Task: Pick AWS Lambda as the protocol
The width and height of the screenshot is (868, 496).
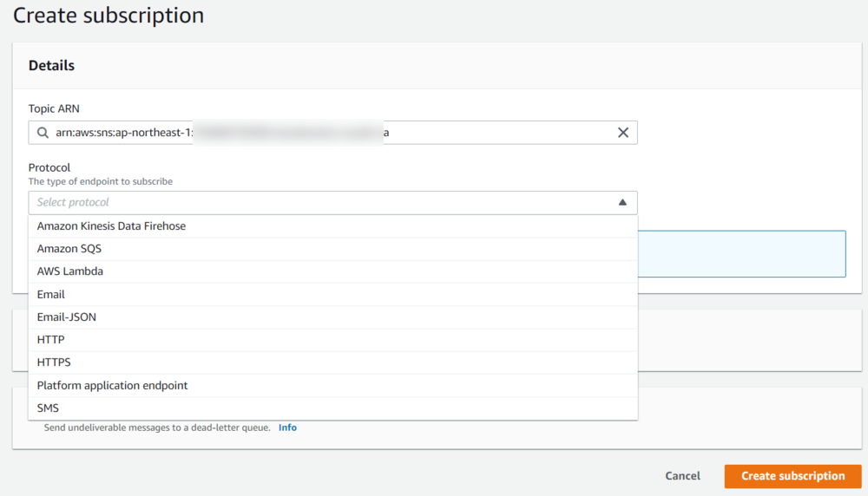Action: 332,271
